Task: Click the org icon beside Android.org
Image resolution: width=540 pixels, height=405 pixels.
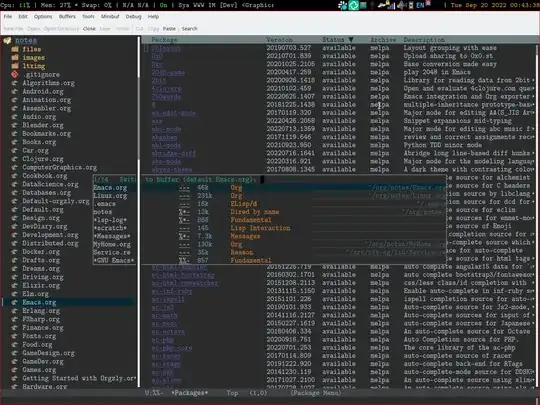Action: 15,91
